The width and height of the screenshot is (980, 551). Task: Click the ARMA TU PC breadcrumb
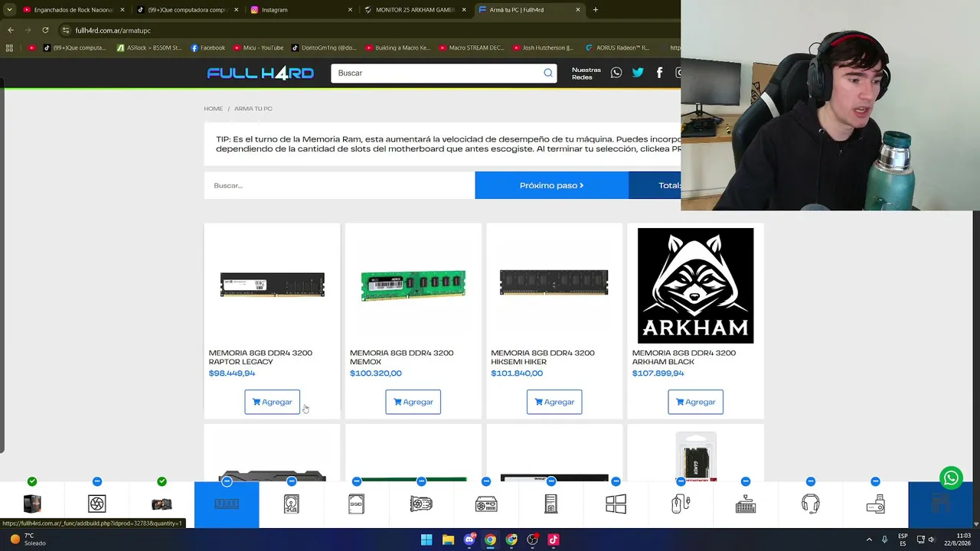(x=253, y=109)
